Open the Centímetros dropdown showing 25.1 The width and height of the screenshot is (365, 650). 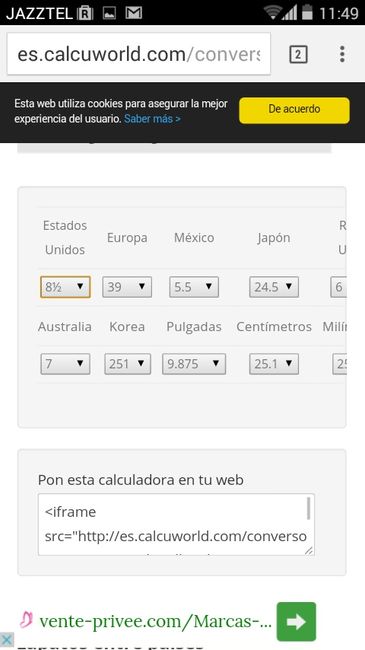coord(274,364)
